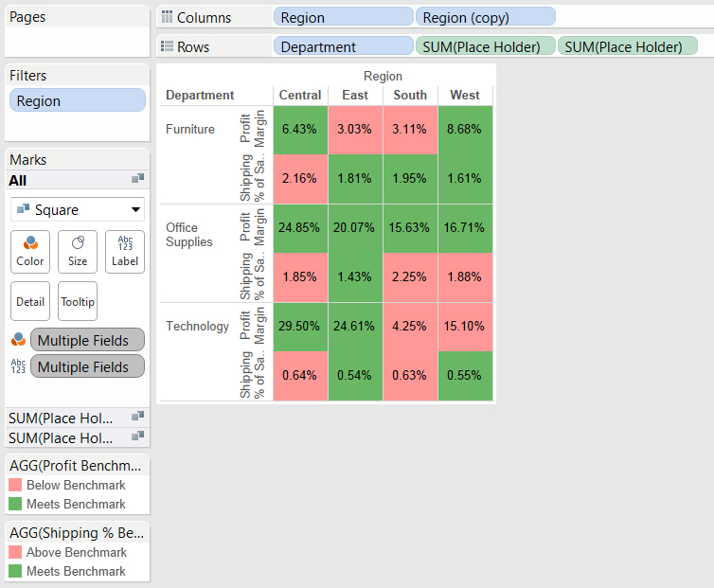Click the Abc 123 label icon beside Multiple Fields

[x=18, y=366]
